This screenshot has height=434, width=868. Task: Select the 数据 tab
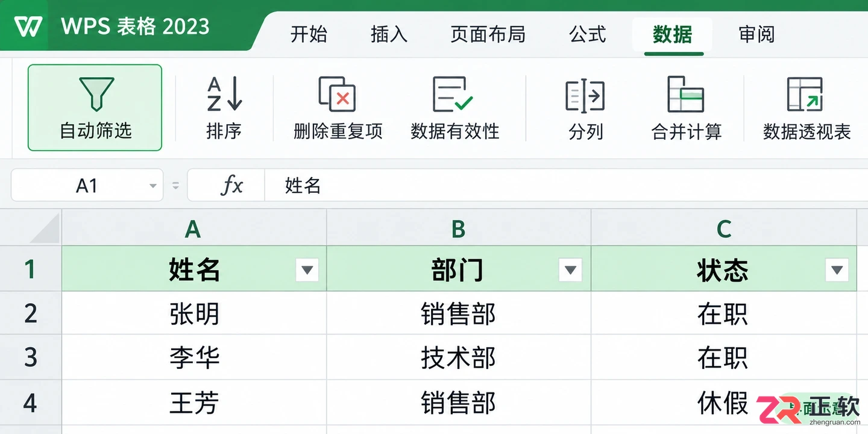pos(673,34)
